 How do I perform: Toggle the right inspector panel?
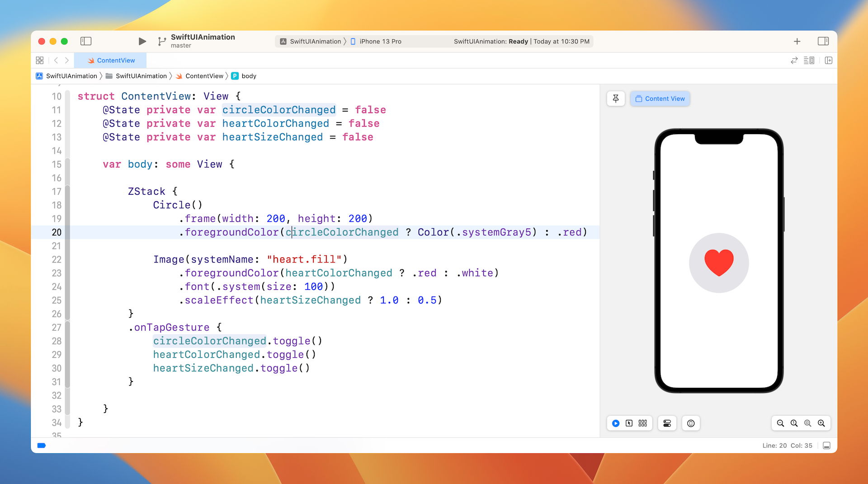(x=823, y=41)
